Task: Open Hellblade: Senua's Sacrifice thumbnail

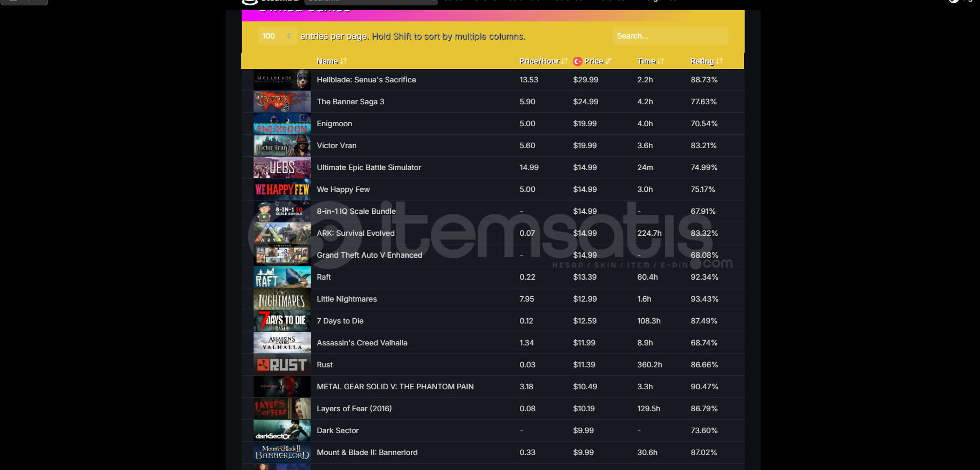Action: point(282,80)
